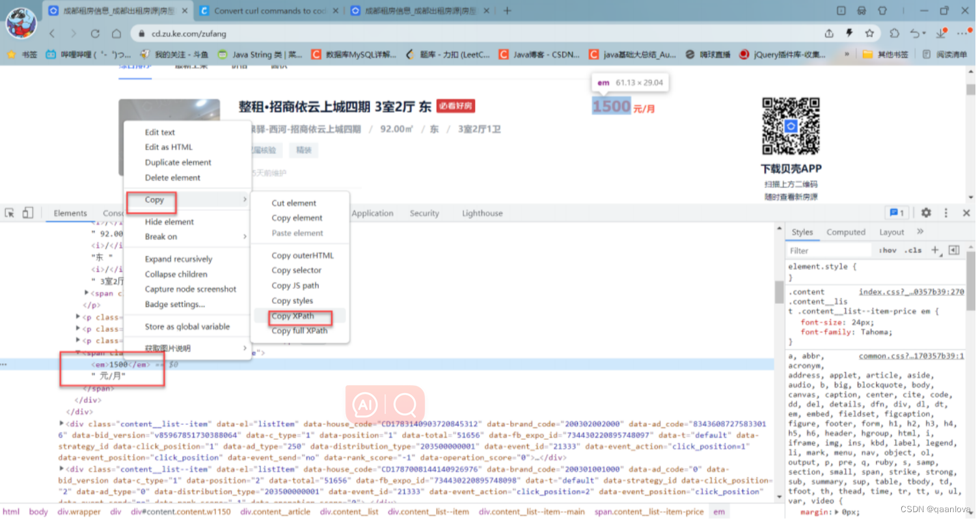
Task: Click the AI assistant overlay icon
Action: pyautogui.click(x=364, y=405)
